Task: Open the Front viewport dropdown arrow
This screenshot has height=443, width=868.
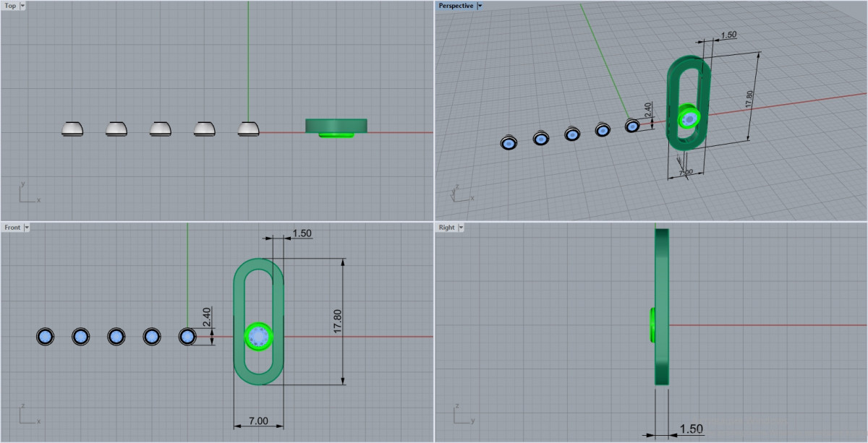Action: [x=27, y=228]
